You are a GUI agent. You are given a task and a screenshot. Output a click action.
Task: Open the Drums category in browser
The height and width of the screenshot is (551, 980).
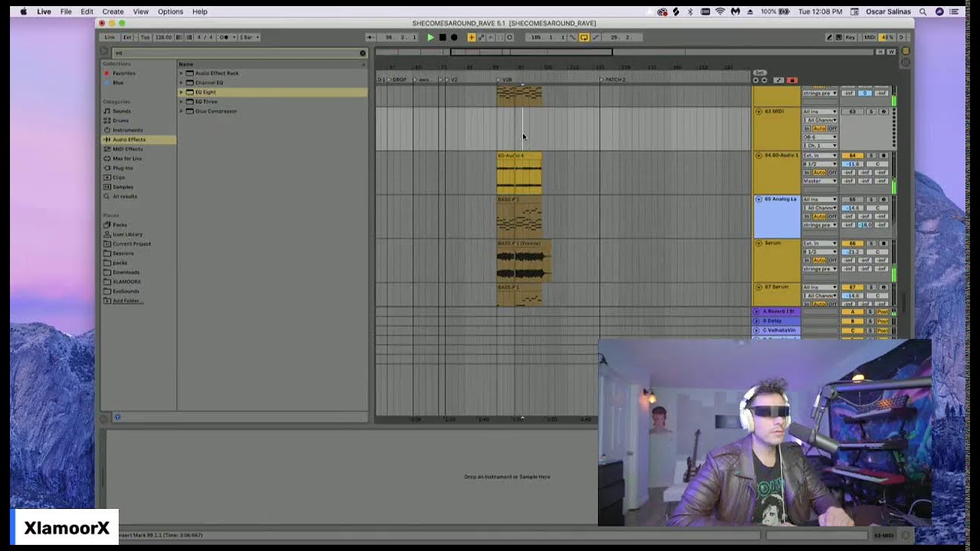(x=120, y=120)
